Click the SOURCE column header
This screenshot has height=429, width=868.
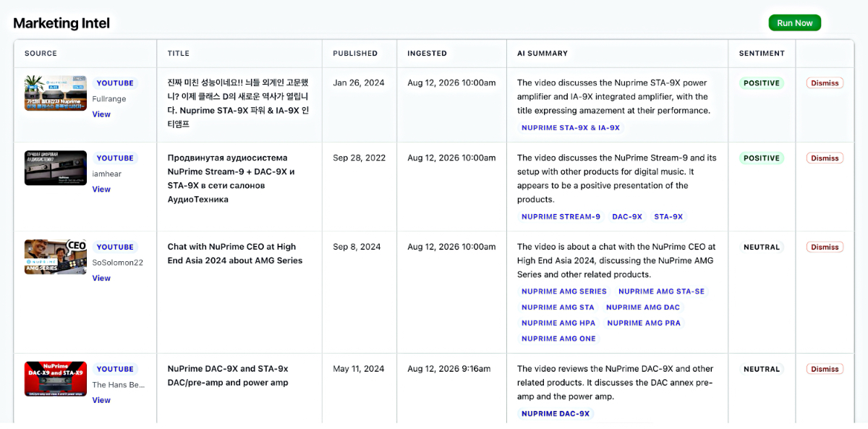[41, 54]
